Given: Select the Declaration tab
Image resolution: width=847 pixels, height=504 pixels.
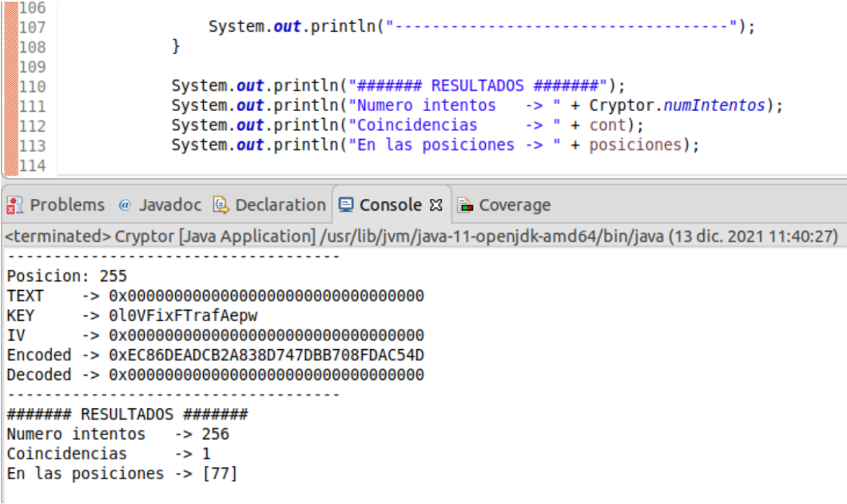Looking at the screenshot, I should click(x=280, y=205).
